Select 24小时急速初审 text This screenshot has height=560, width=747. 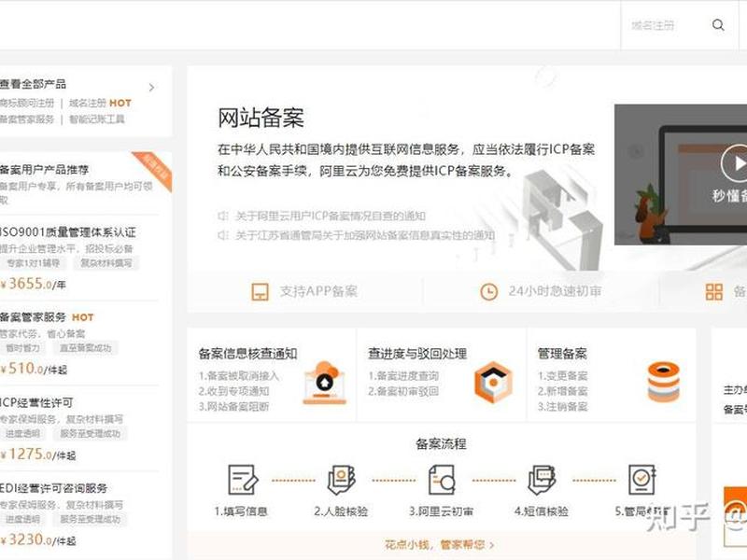pyautogui.click(x=555, y=291)
